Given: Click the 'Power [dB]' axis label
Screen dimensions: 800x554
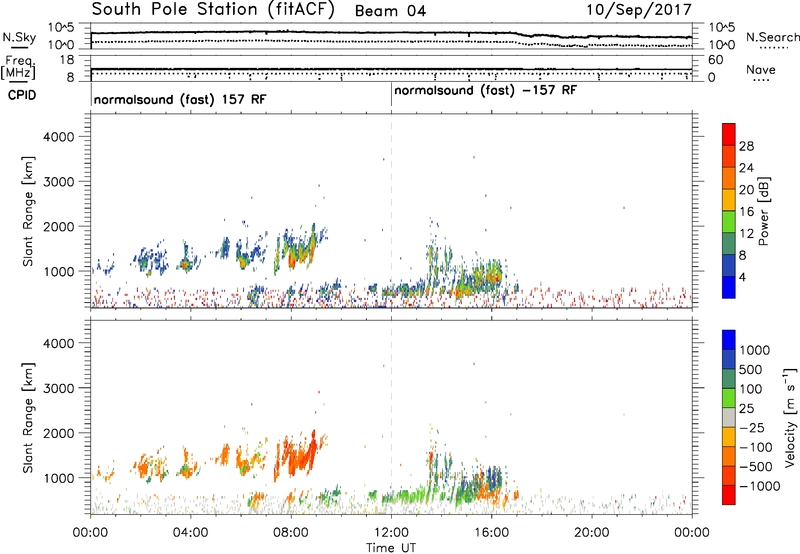Looking at the screenshot, I should (763, 211).
